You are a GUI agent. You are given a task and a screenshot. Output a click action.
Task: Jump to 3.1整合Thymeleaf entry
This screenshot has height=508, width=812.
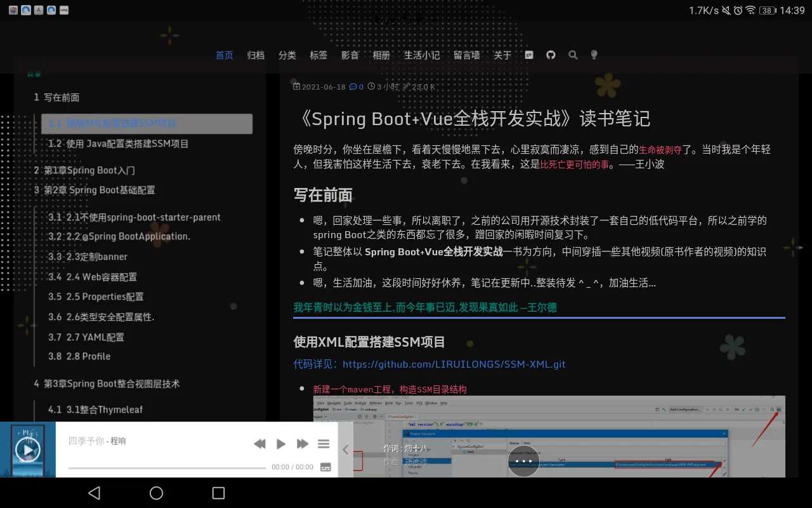(x=96, y=410)
